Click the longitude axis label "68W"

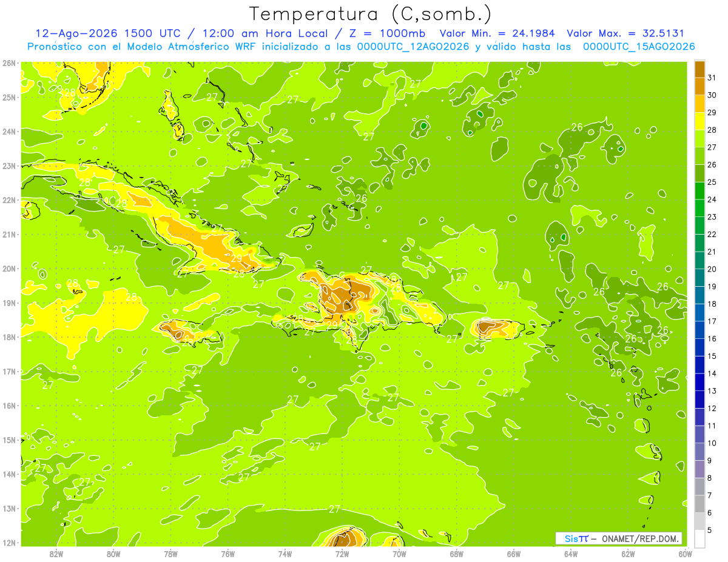(456, 554)
